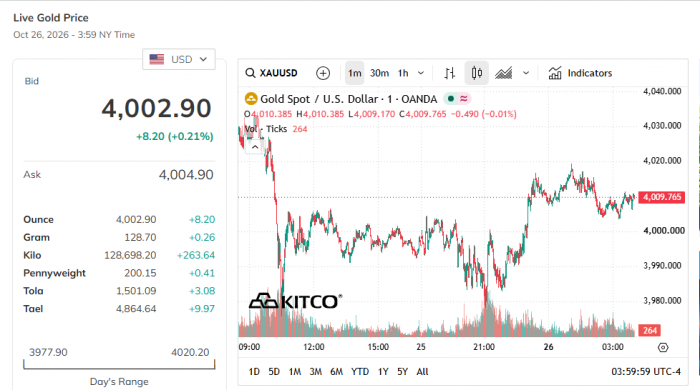Select the All date range button
Viewport: 700px width, 390px height.
[x=422, y=372]
